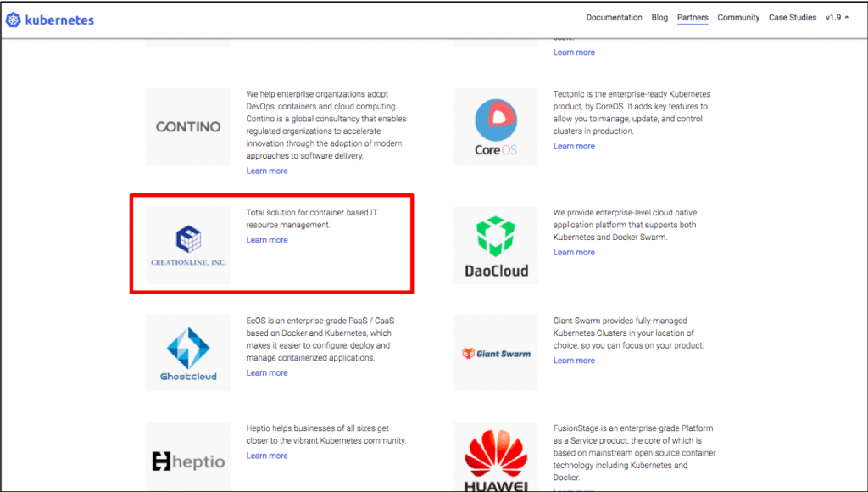Viewport: 868px width, 492px height.
Task: Click text "FusionStage is an enterprise-grade Platform"
Action: (632, 428)
